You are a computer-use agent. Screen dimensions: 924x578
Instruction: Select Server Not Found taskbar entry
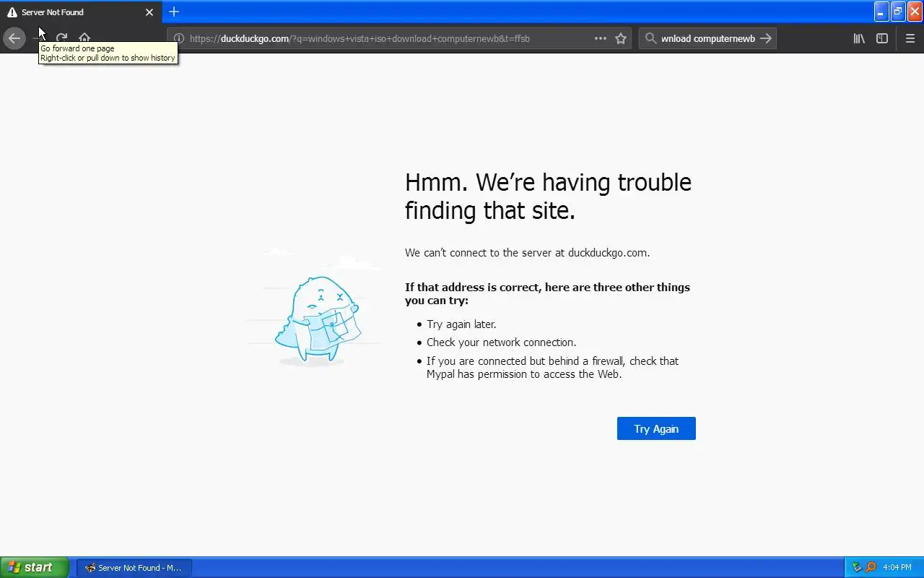134,568
